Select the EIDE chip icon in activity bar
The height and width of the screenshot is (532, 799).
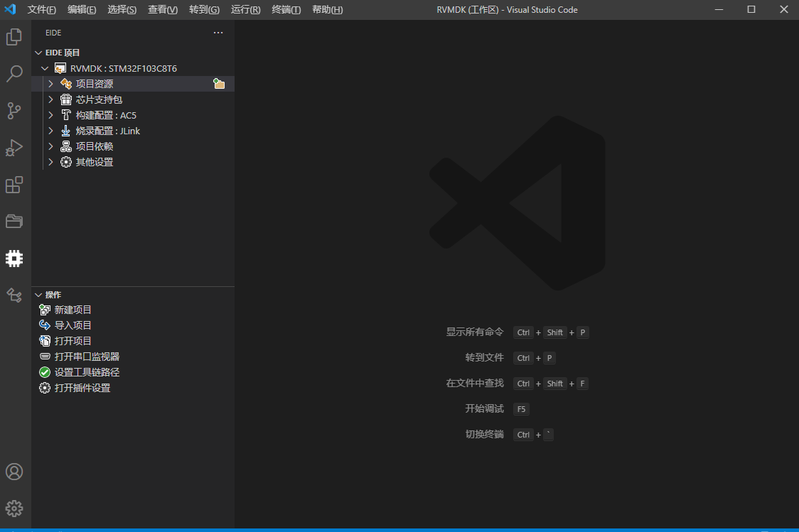(14, 259)
